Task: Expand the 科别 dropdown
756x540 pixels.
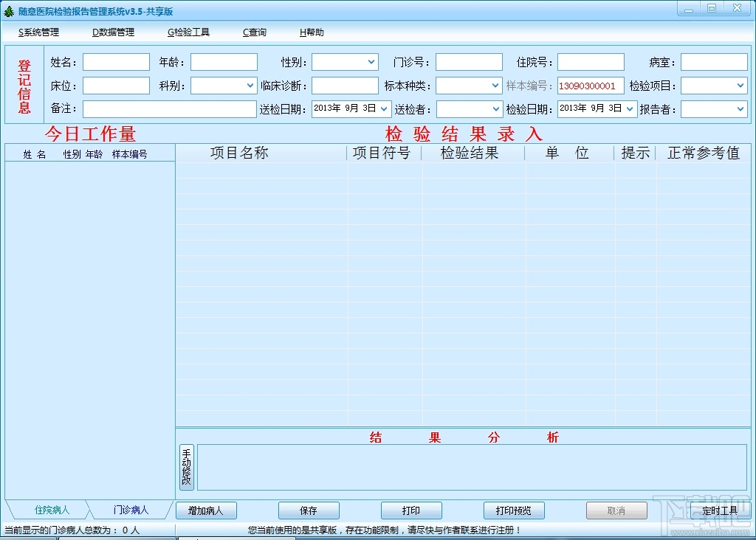Action: 250,86
